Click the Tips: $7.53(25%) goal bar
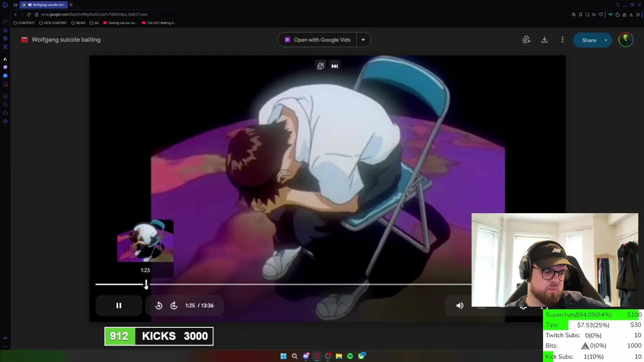The width and height of the screenshot is (644, 362). [x=594, y=325]
